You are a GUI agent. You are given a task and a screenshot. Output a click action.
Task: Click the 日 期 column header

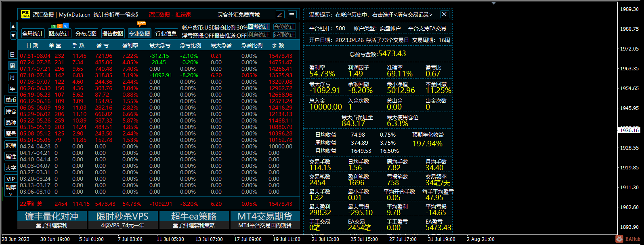tap(32, 45)
